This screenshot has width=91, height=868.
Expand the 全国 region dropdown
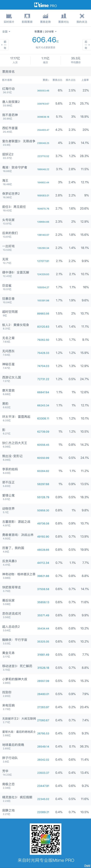(x=6, y=31)
